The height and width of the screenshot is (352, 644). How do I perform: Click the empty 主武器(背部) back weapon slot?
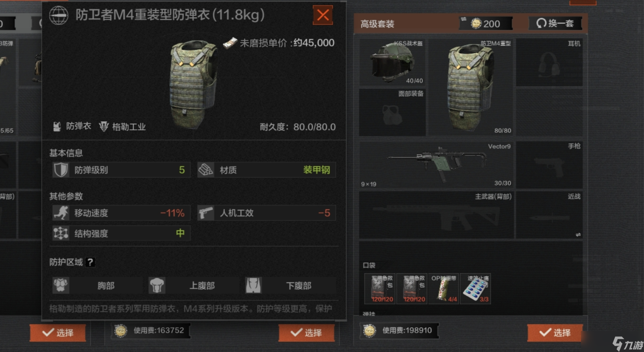click(436, 215)
